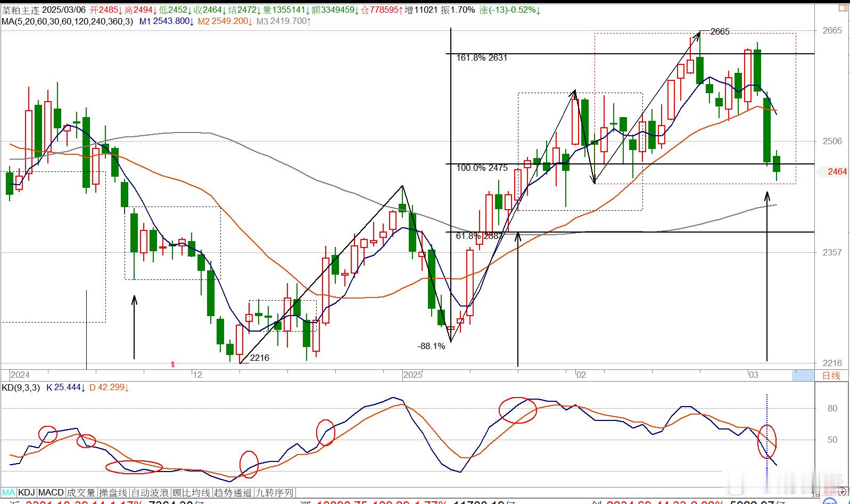Click the 2024 year marker on timeline

click(20, 375)
